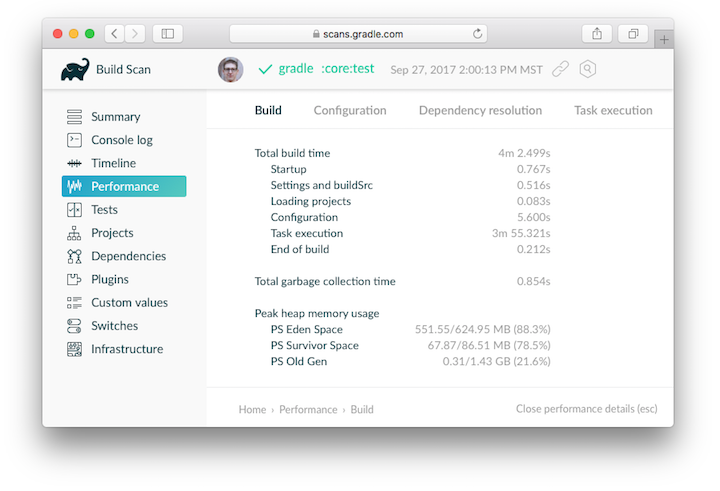Click the :core:test task name
Image resolution: width=720 pixels, height=491 pixels.
coord(348,68)
